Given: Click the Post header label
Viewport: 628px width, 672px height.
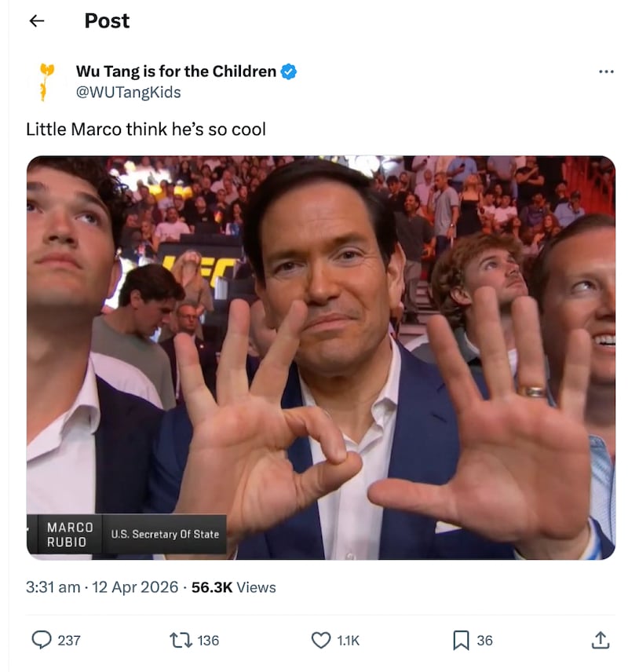Looking at the screenshot, I should coord(107,21).
